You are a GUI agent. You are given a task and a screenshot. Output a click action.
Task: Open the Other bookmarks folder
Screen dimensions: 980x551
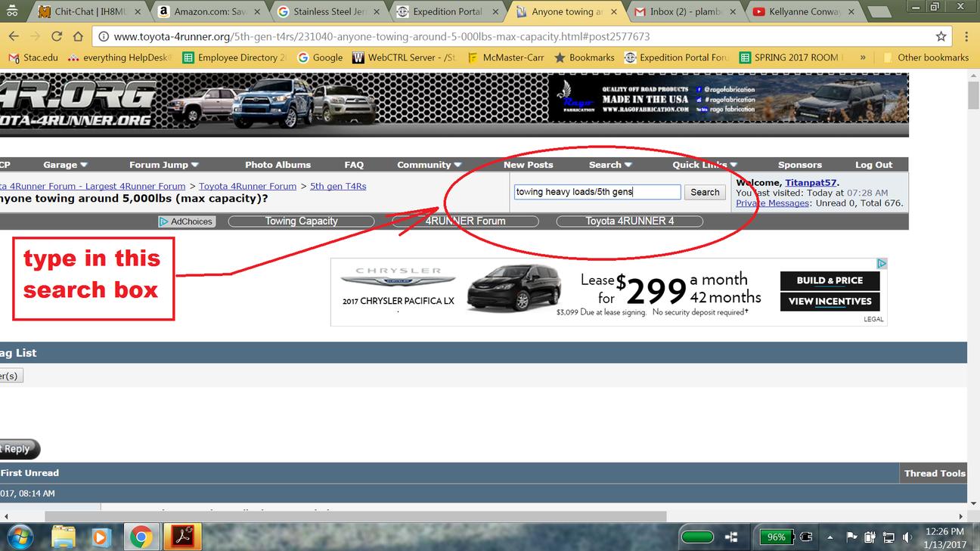[925, 57]
